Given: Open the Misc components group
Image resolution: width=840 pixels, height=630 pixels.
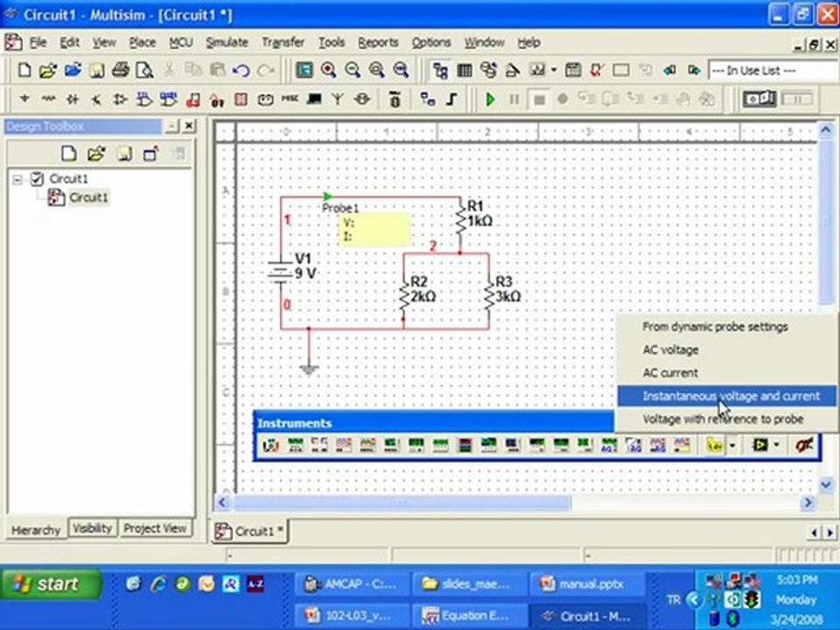Looking at the screenshot, I should click(290, 99).
